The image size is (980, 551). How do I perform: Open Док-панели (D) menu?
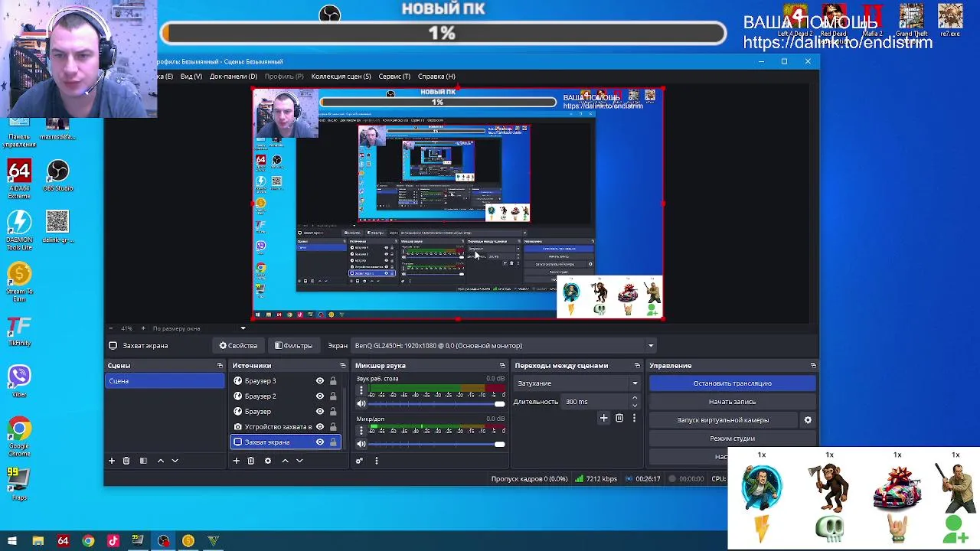click(x=234, y=77)
